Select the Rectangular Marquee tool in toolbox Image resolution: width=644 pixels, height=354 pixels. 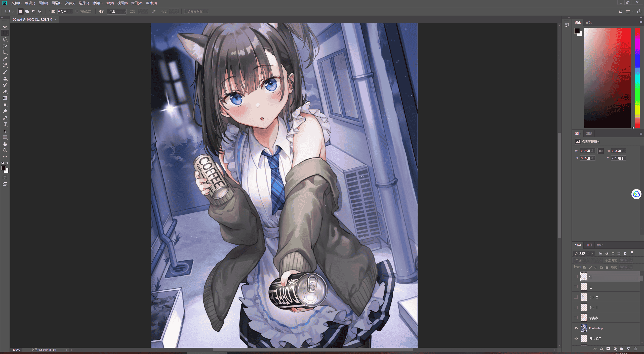coord(5,33)
